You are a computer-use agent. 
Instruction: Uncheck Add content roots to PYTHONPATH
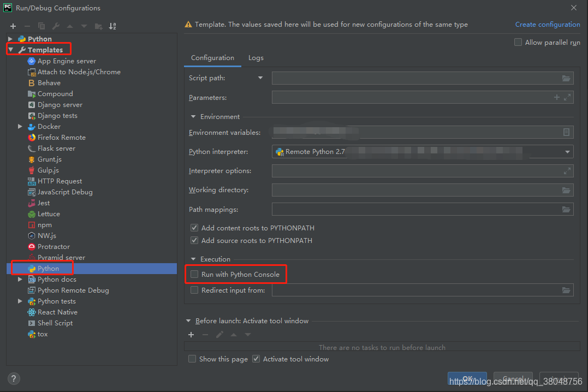pyautogui.click(x=194, y=228)
